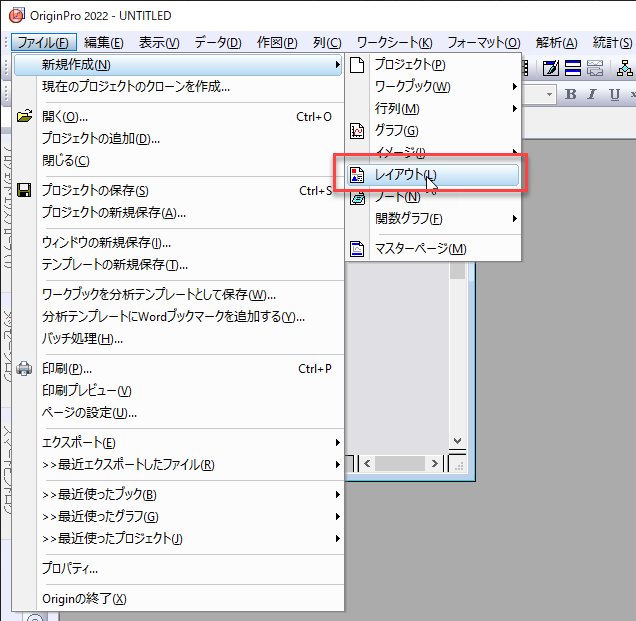
Task: Open the 列(C) menu
Action: 327,42
